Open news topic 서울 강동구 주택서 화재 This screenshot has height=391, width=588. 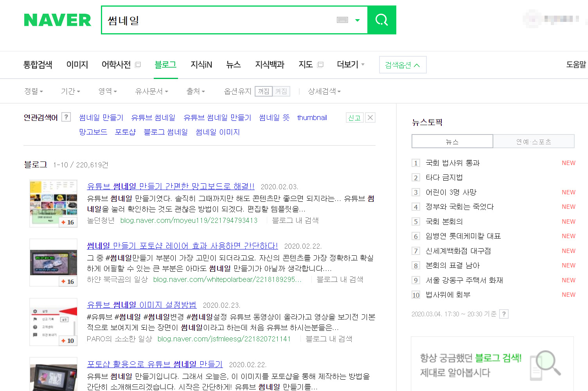(464, 280)
